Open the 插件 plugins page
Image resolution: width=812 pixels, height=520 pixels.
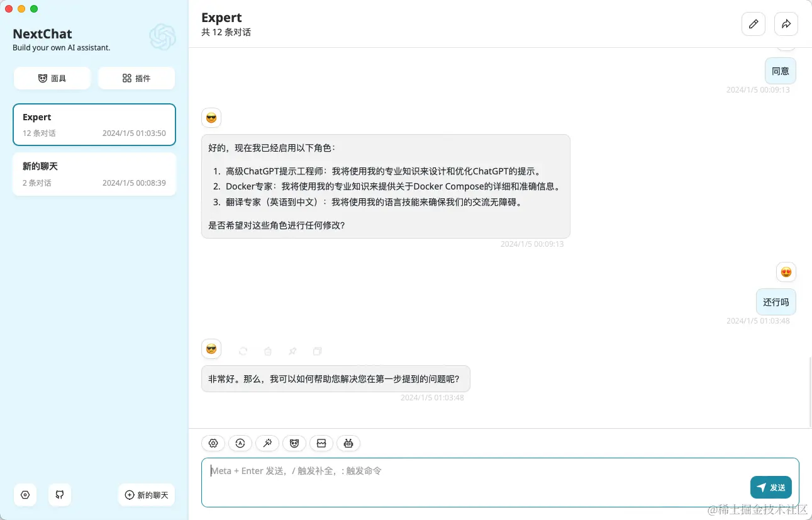tap(136, 78)
